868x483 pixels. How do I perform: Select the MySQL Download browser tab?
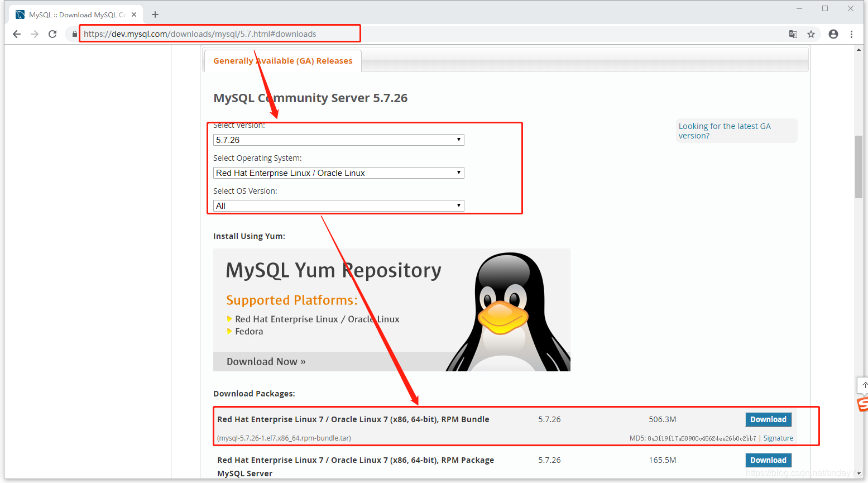click(x=76, y=15)
